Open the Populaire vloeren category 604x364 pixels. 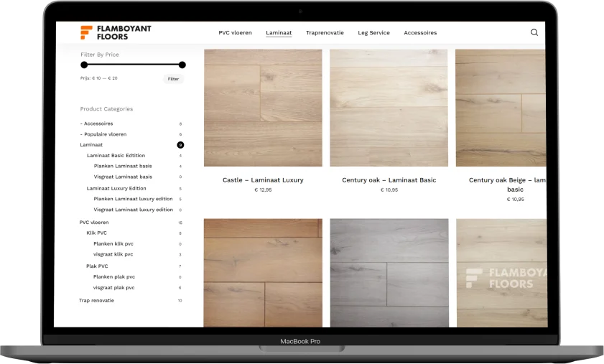tap(103, 134)
